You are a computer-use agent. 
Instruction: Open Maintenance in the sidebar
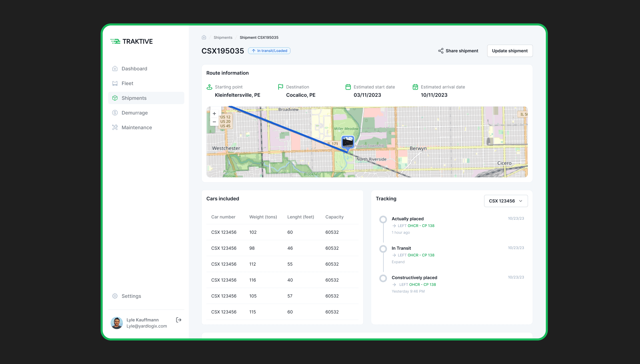(x=136, y=127)
